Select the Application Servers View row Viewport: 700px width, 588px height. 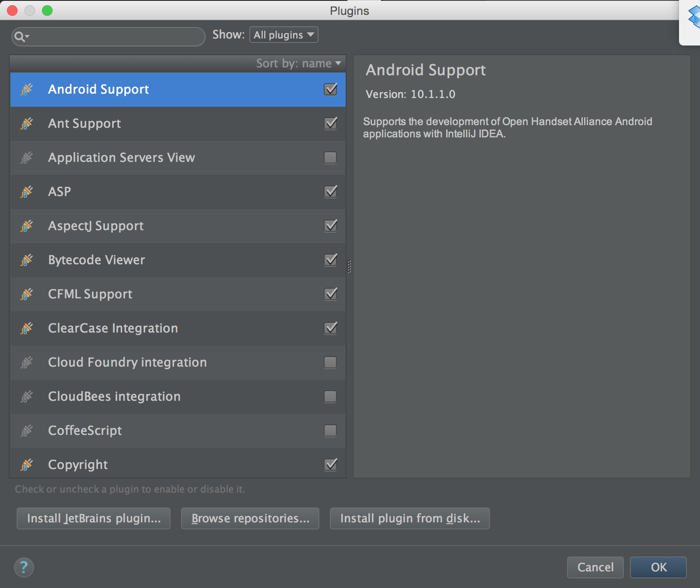coord(178,157)
